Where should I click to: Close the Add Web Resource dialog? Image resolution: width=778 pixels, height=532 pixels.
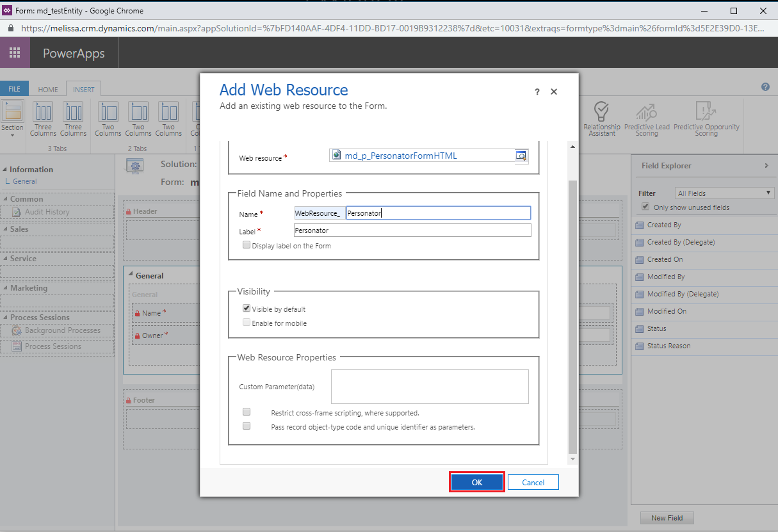click(x=554, y=92)
